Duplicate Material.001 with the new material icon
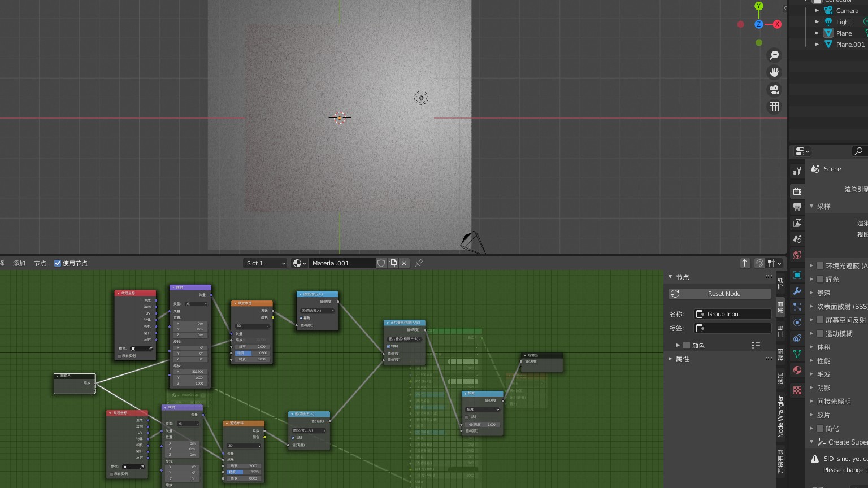The width and height of the screenshot is (868, 488). [x=393, y=263]
